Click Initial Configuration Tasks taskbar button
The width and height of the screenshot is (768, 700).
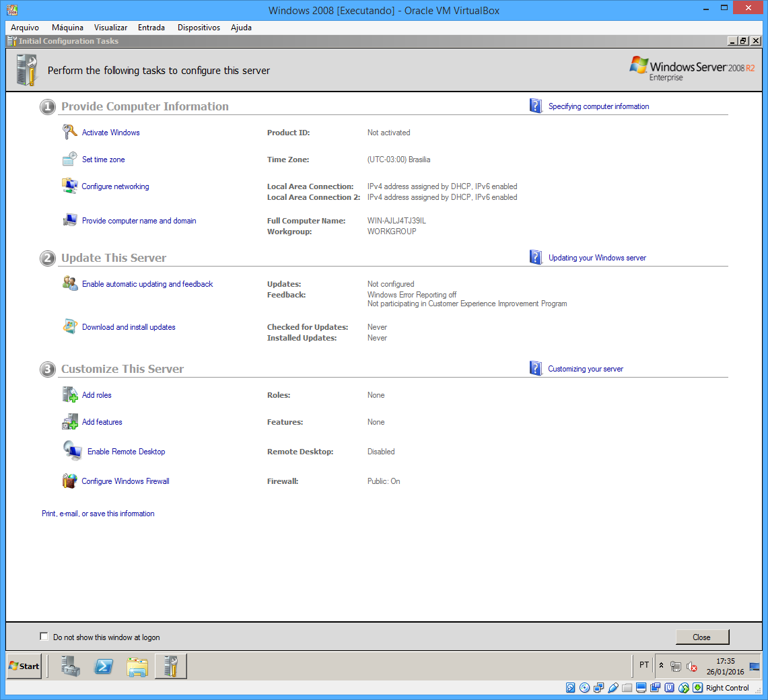click(170, 667)
